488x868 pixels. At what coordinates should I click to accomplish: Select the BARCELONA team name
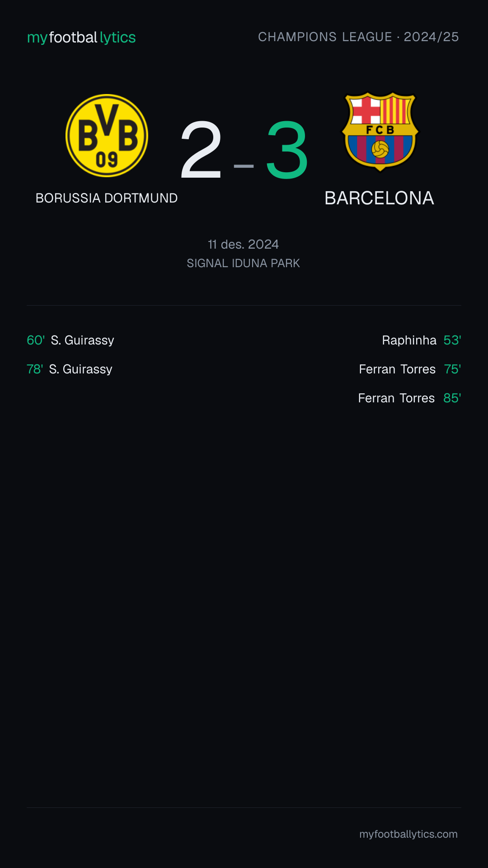pos(380,198)
